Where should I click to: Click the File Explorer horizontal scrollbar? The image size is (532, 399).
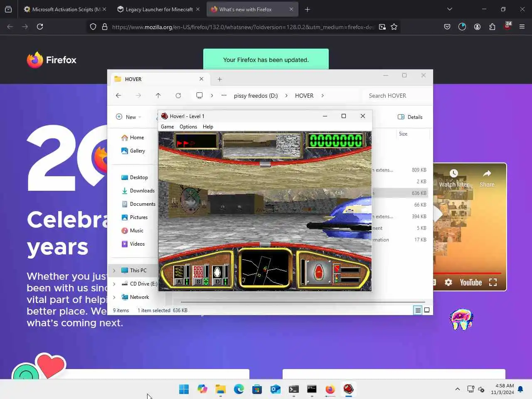pos(303,302)
